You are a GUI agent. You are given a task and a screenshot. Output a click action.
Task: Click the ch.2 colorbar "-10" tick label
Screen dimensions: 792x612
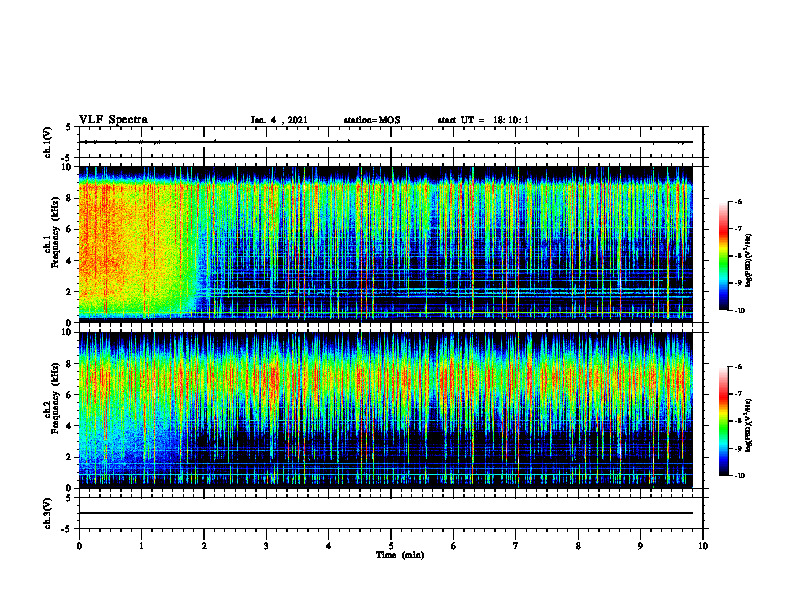coord(739,476)
